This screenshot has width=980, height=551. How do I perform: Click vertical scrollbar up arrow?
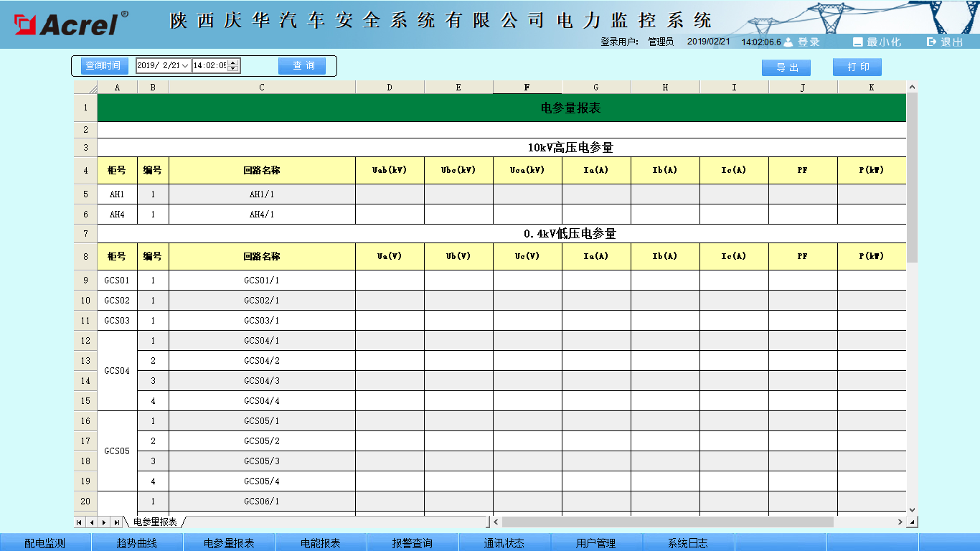tap(913, 88)
